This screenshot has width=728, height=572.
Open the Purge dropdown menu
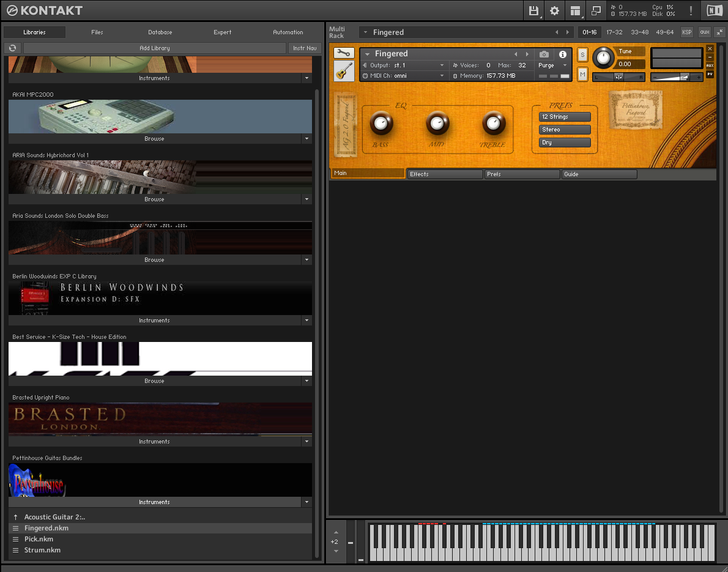(x=552, y=65)
